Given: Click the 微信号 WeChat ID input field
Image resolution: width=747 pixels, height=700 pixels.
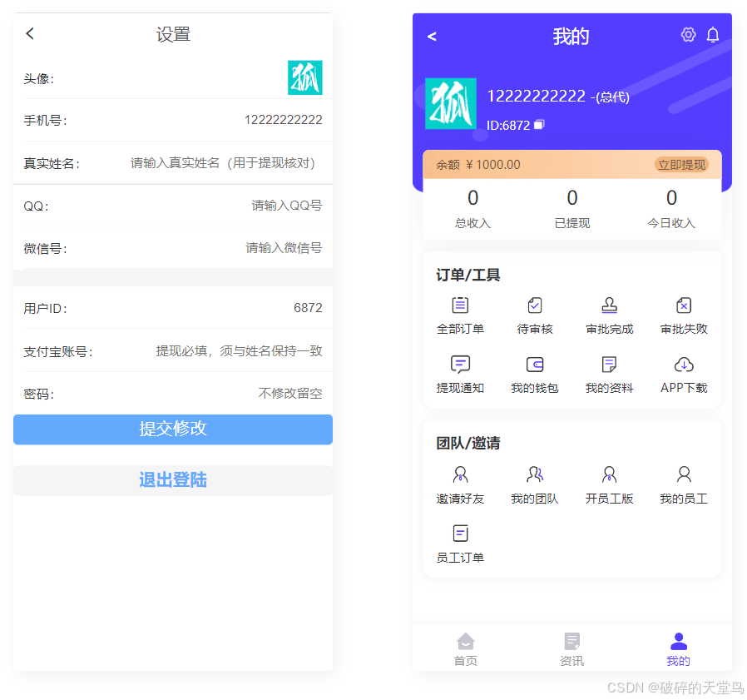Looking at the screenshot, I should [x=284, y=248].
